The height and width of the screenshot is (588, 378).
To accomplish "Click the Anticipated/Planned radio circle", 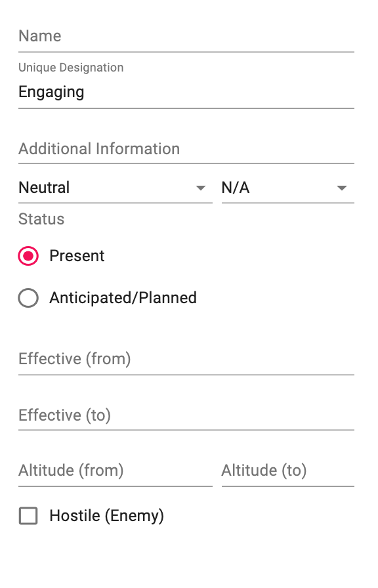I will pyautogui.click(x=28, y=298).
